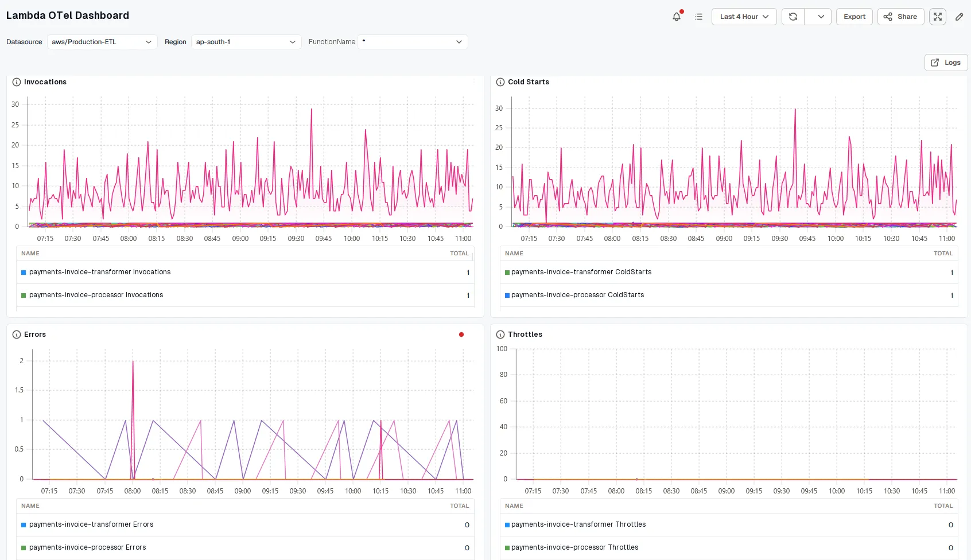Select payments-invoice-transformer ColdStarts legend row
The image size is (971, 560).
pos(729,273)
